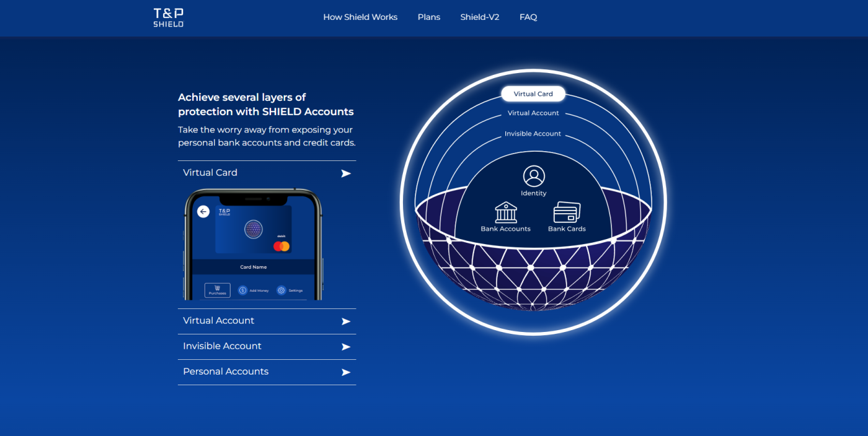Click the T&P SHIELD logo
The height and width of the screenshot is (436, 868).
(x=167, y=17)
